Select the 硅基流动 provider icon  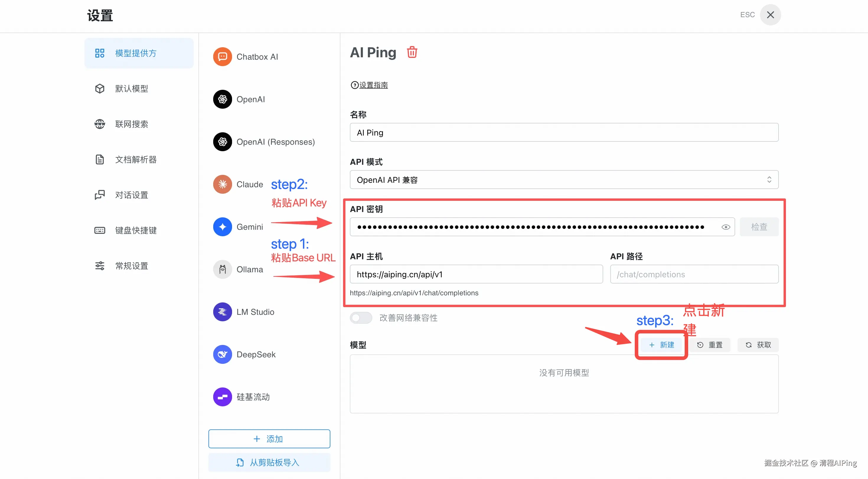click(222, 397)
